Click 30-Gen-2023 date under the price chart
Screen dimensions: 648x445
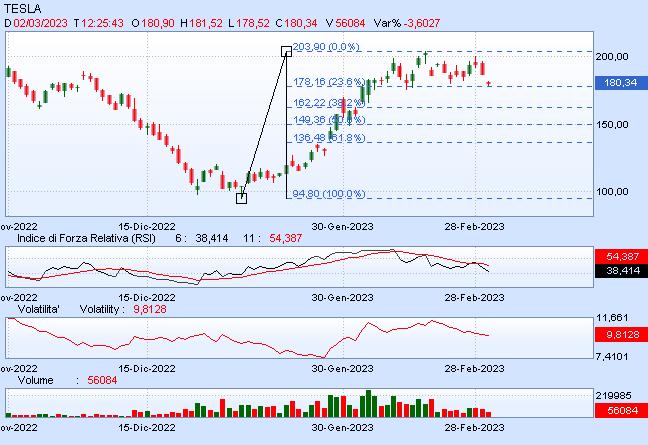342,227
